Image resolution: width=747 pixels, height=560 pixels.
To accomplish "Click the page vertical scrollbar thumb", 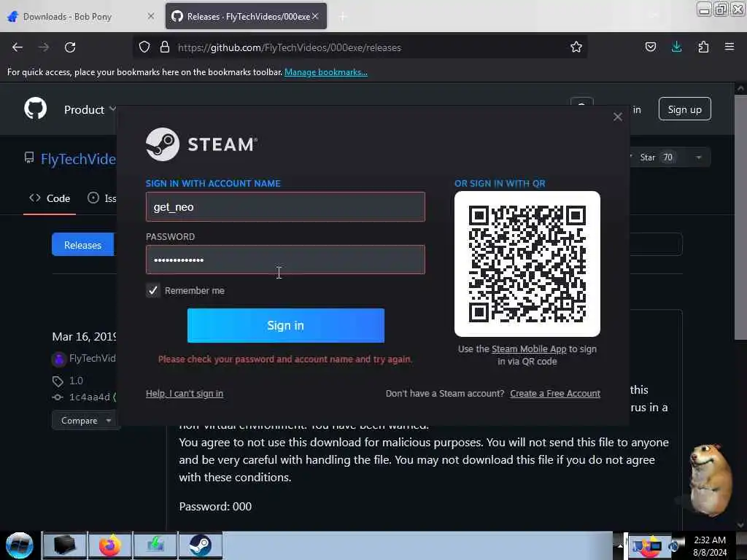I will click(740, 217).
